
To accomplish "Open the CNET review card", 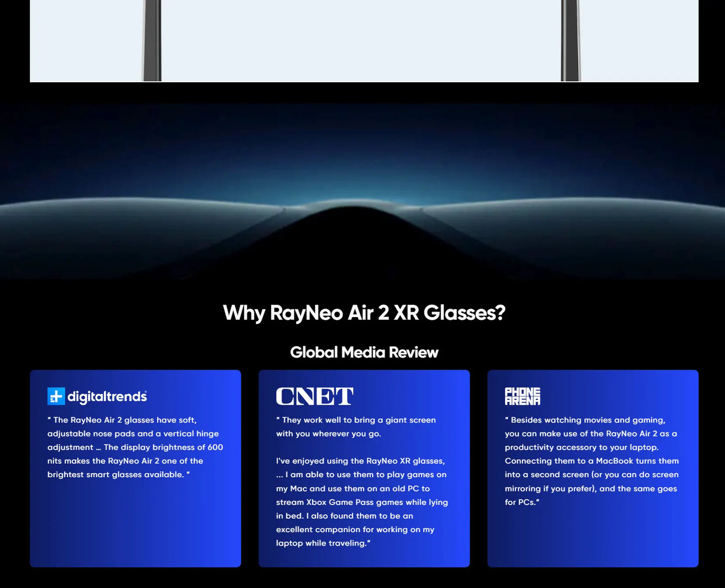I will coord(364,468).
